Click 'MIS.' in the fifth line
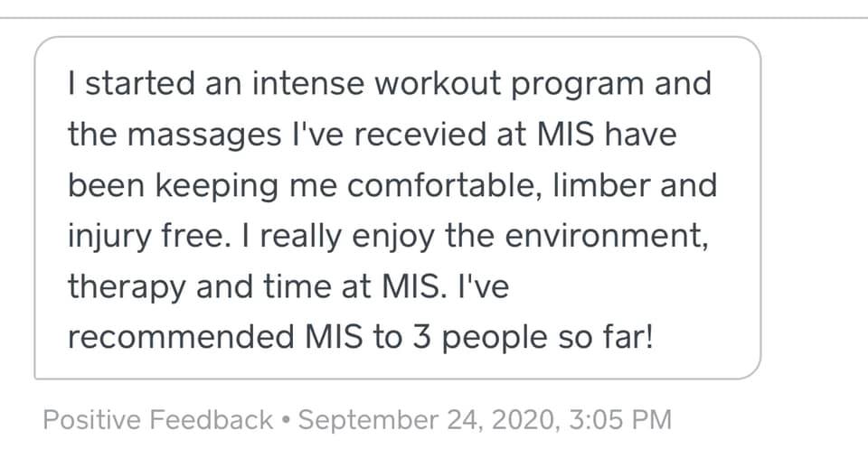The image size is (868, 468). click(x=414, y=287)
